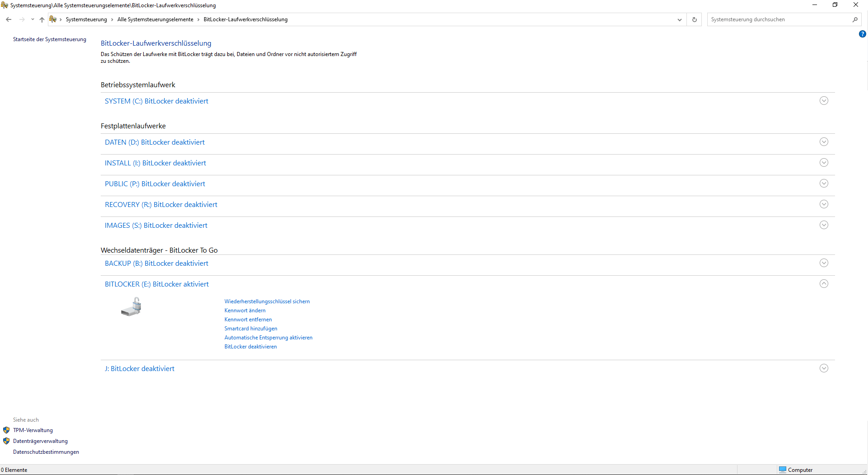
Task: Click the Control Panel icon in address bar
Action: pyautogui.click(x=53, y=19)
